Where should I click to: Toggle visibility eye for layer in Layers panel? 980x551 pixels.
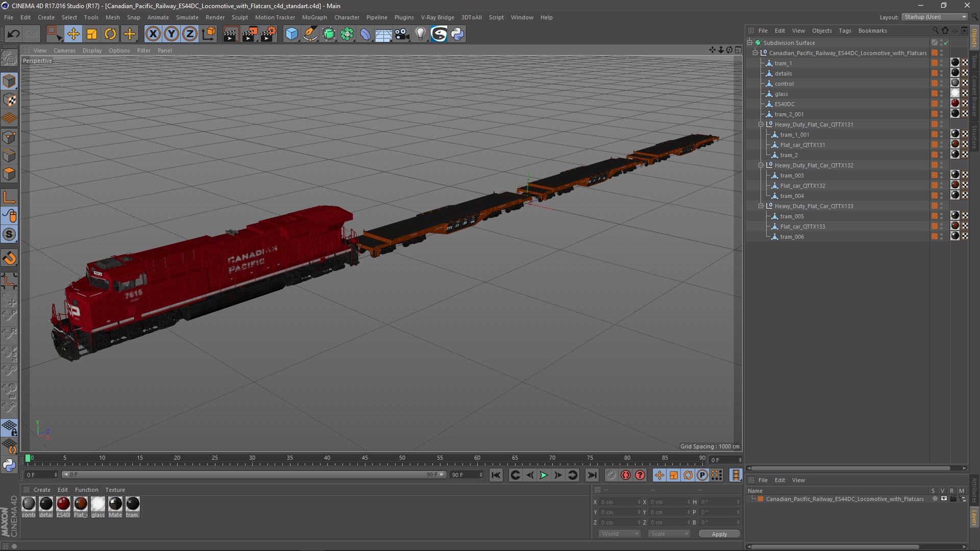(944, 499)
